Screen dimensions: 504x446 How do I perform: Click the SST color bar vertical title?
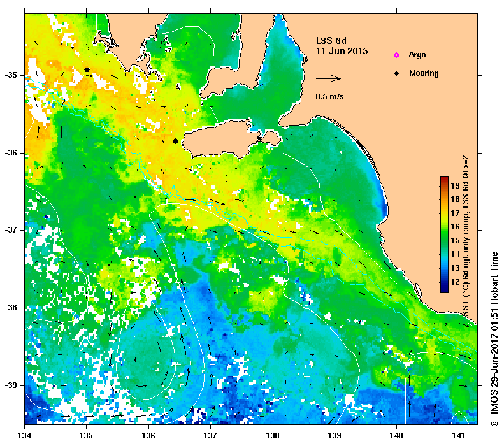pyautogui.click(x=466, y=236)
